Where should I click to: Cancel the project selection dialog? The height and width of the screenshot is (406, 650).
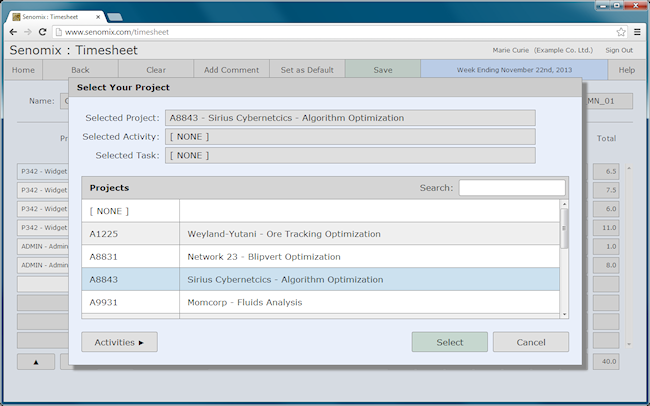(x=531, y=342)
